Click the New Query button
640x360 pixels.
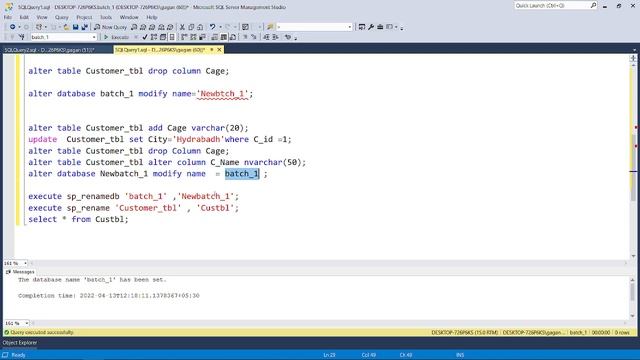click(x=111, y=27)
